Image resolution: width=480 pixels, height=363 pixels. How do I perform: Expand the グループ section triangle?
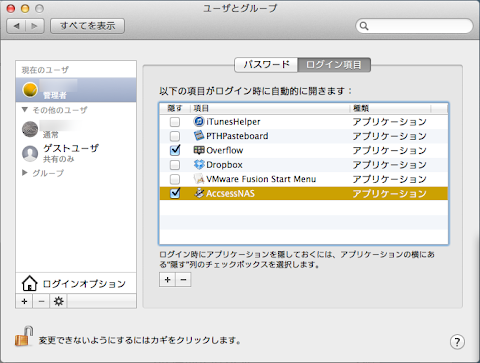25,173
